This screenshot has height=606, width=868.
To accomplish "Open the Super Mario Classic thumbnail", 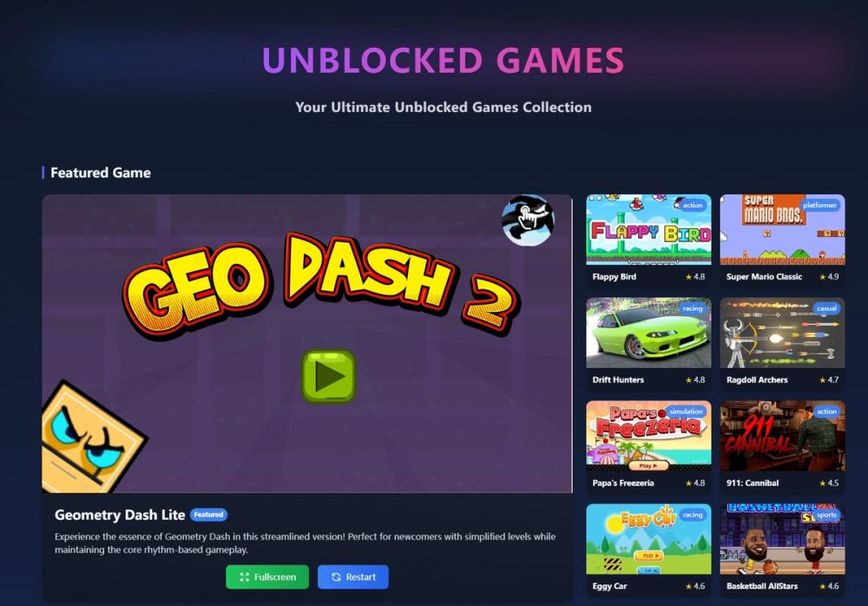I will (782, 229).
